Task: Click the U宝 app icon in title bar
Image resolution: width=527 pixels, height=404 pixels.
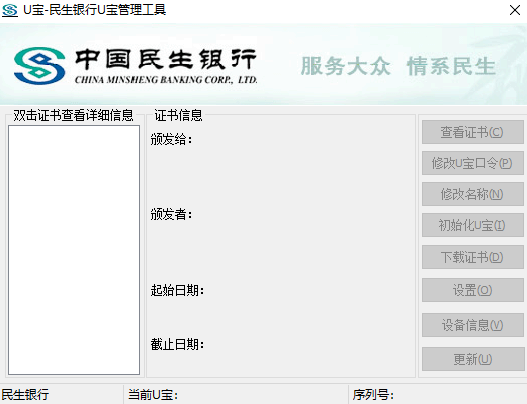Action: [10, 10]
